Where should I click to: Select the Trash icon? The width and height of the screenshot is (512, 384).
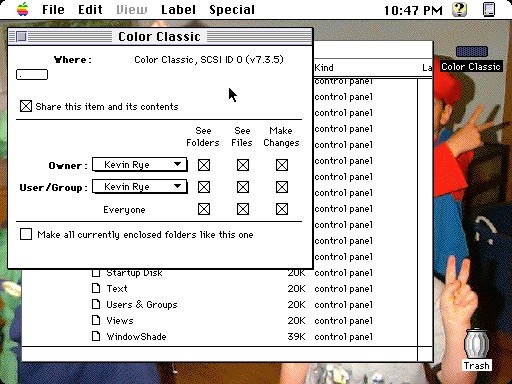pos(477,343)
